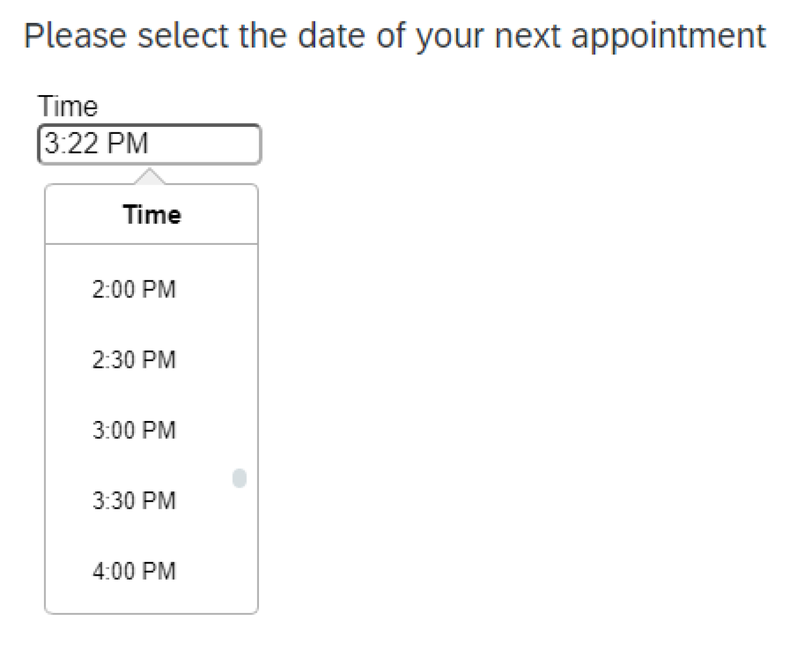
Task: Choose the middle time option 3:00 PM
Action: coord(134,430)
